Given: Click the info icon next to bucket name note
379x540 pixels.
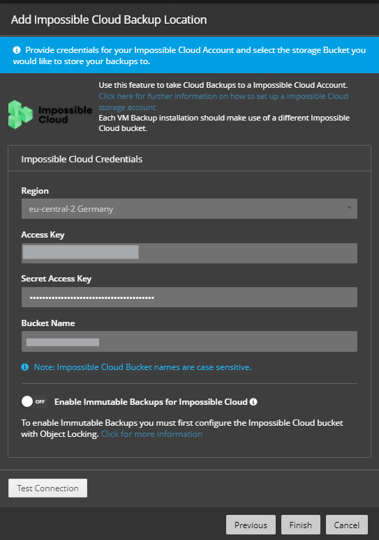Looking at the screenshot, I should click(x=25, y=367).
